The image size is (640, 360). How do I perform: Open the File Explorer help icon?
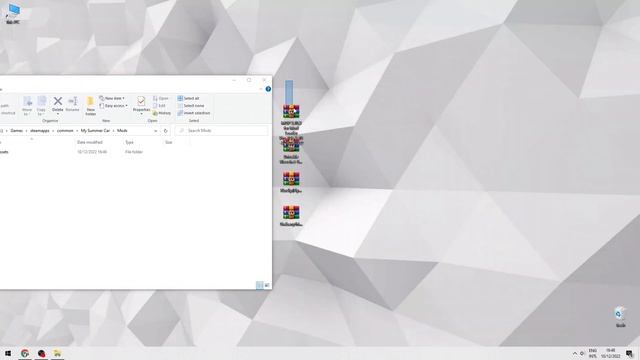pos(268,89)
